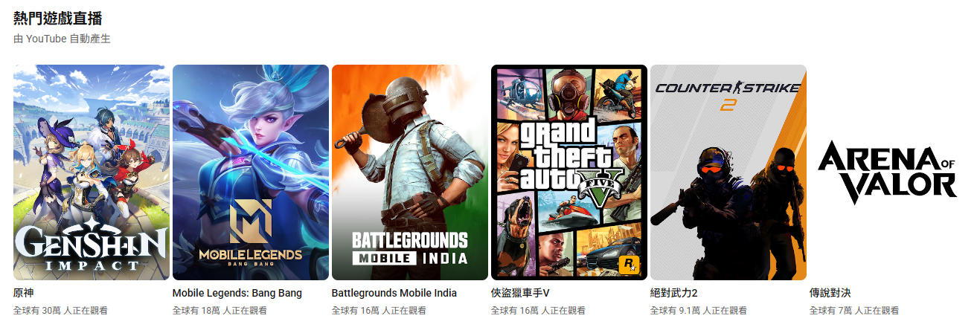Open the Genshin Impact game cover
Image resolution: width=980 pixels, height=336 pixels.
[x=92, y=172]
